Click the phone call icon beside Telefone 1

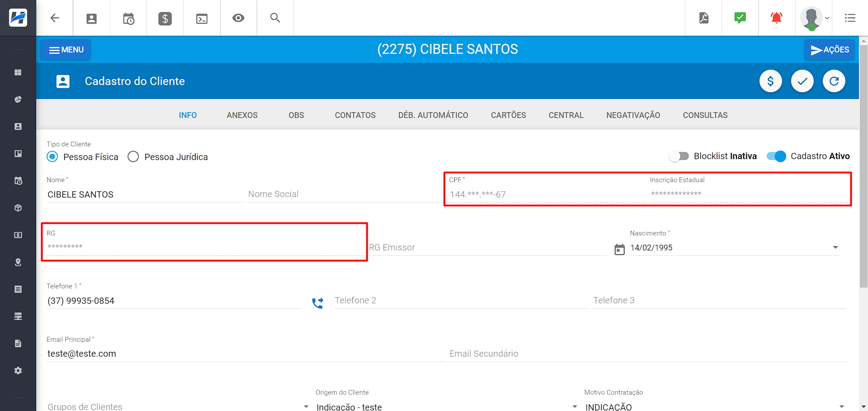[318, 302]
